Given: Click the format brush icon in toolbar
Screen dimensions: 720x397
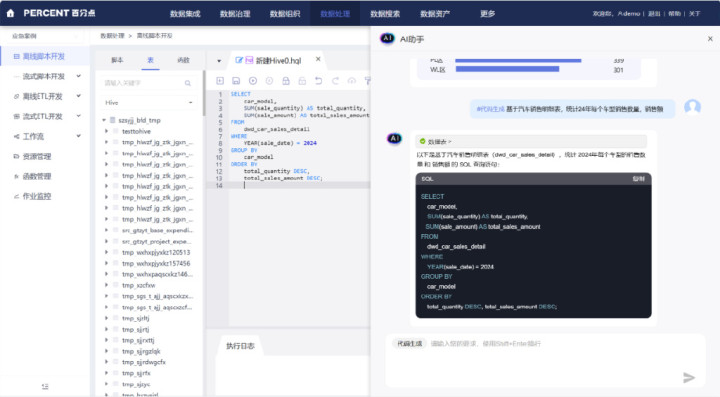Looking at the screenshot, I should 367,81.
